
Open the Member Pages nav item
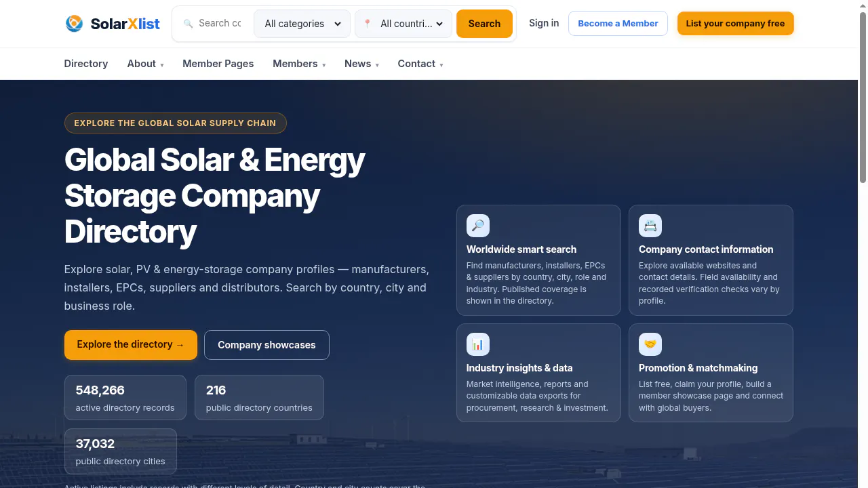[x=218, y=64]
